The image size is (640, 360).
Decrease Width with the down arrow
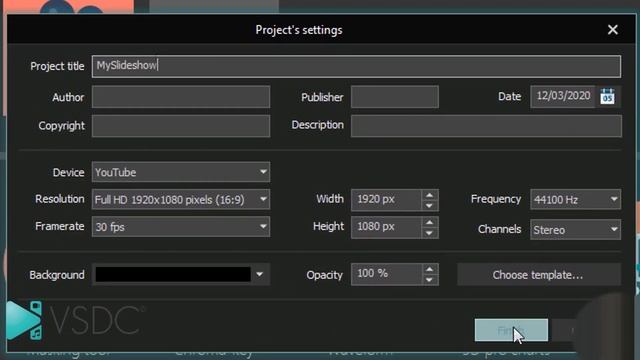[x=429, y=205]
